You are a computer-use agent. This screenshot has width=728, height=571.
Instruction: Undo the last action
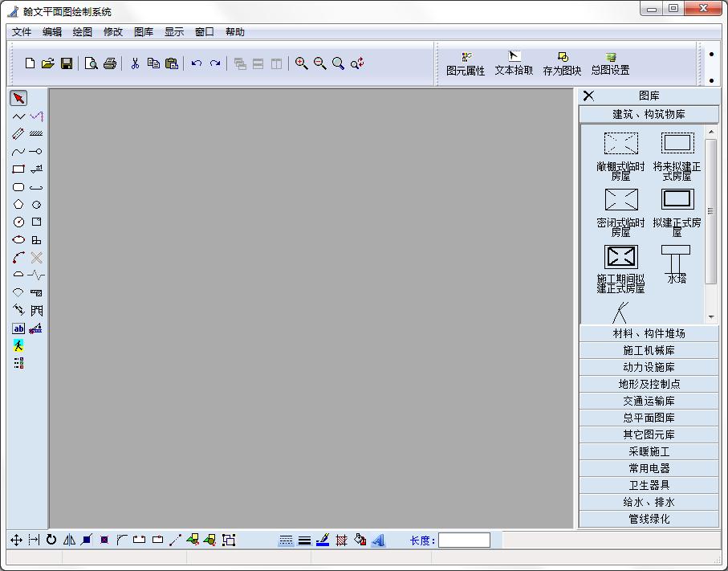pyautogui.click(x=197, y=63)
